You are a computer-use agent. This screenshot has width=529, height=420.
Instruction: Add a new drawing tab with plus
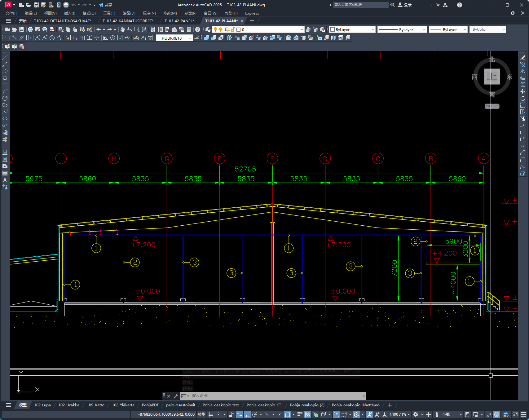[252, 21]
